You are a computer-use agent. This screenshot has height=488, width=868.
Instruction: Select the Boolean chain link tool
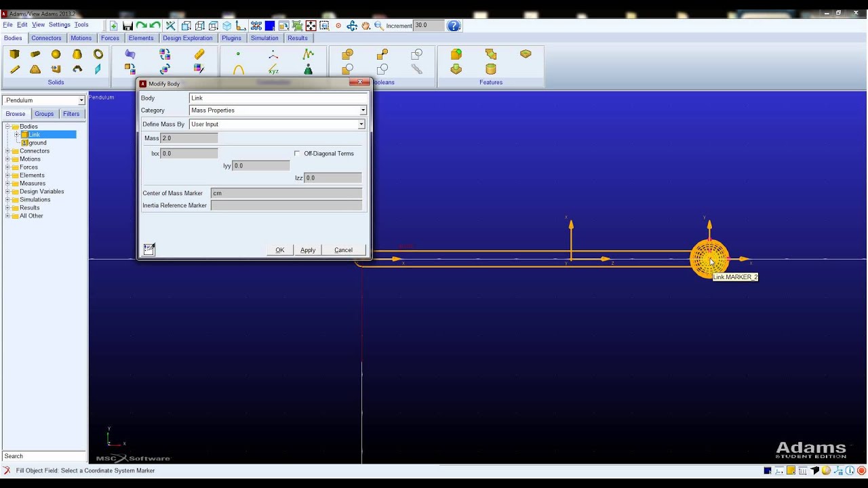click(x=416, y=69)
